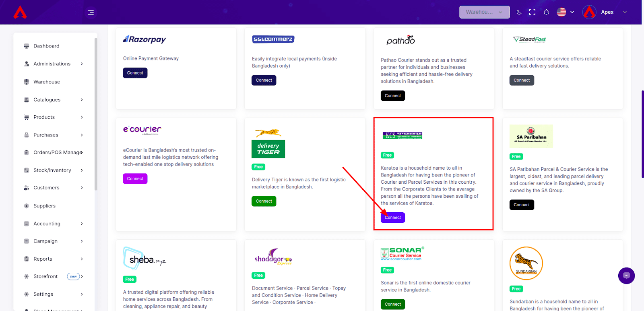Expand Accounting menu chevron
Screen dimensions: 644x311
pyautogui.click(x=82, y=224)
